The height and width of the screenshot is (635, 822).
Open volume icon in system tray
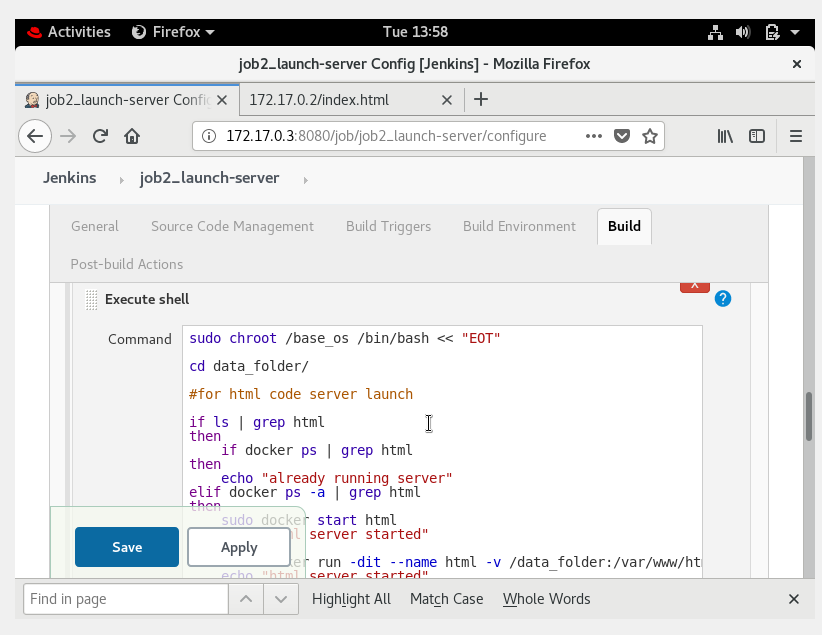743,33
